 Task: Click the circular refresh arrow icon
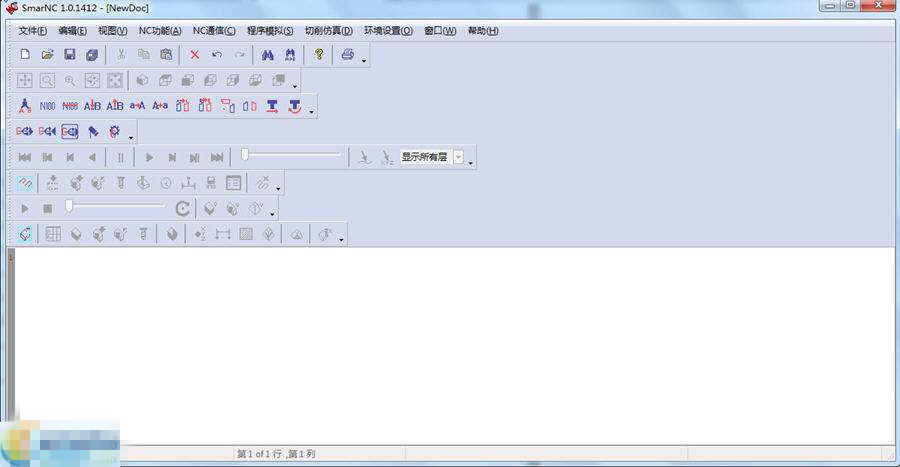[183, 208]
